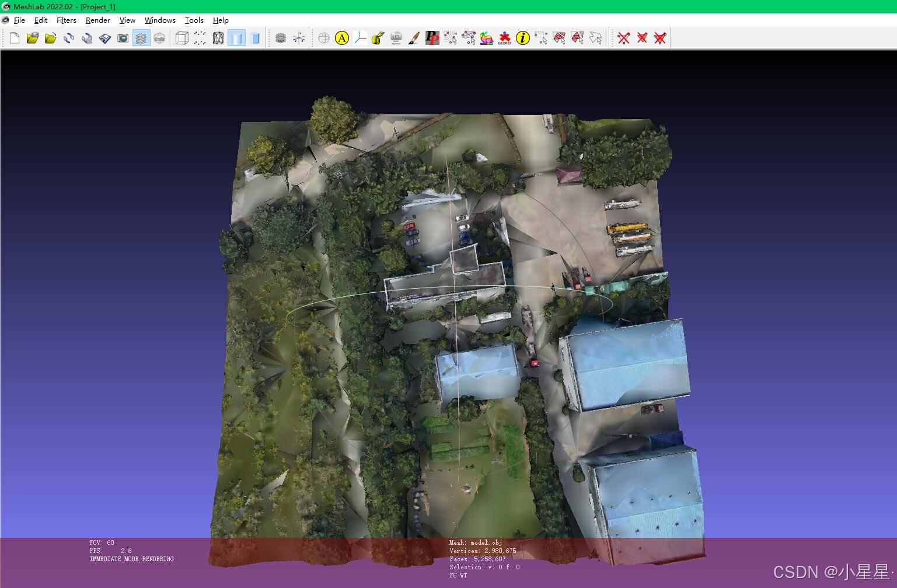Toggle wireframe rendering mode
Image resolution: width=897 pixels, height=588 pixels.
click(218, 38)
